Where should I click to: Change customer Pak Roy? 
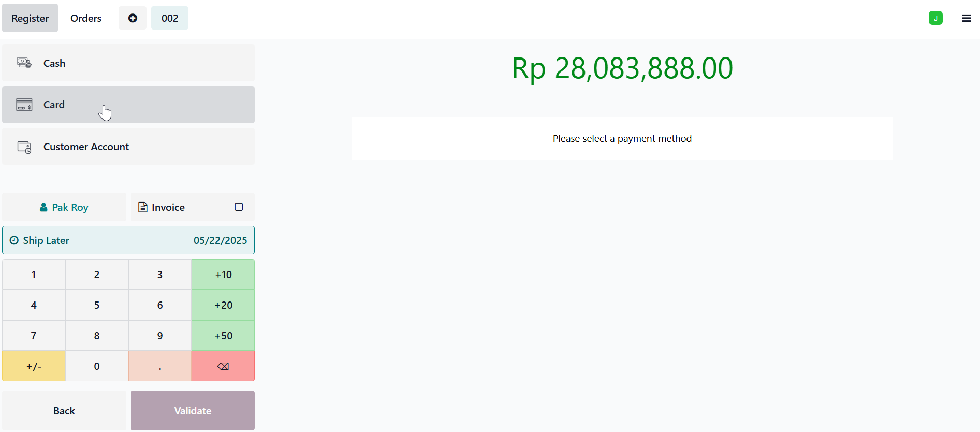64,207
